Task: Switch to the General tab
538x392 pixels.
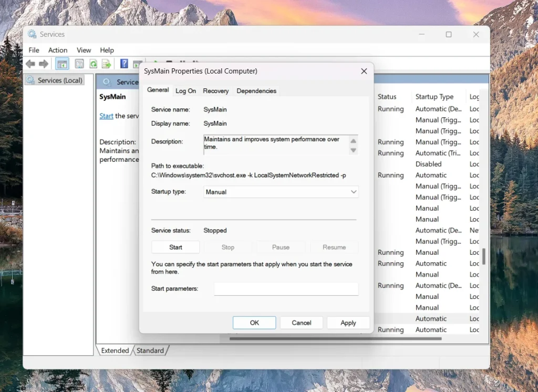Action: [x=158, y=90]
